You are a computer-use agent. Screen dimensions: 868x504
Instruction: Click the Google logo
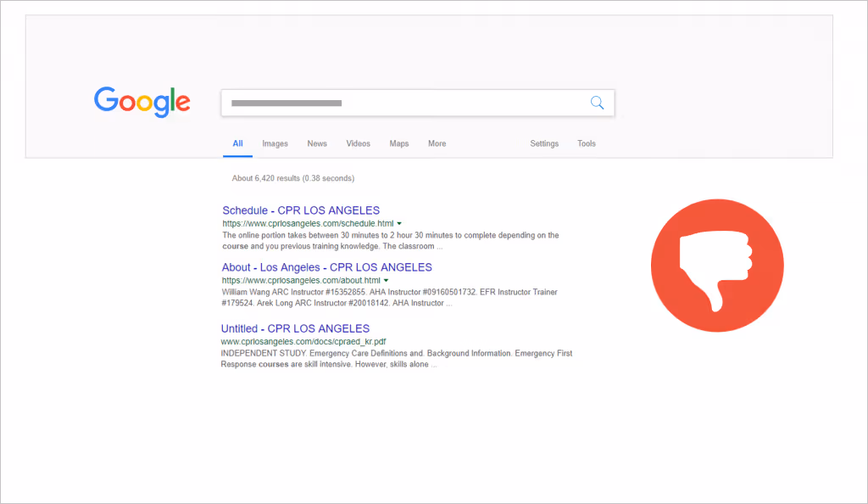[x=142, y=102]
